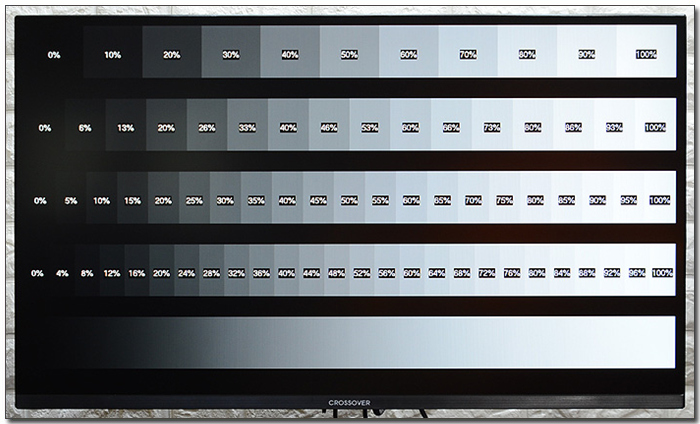
Task: Click the 4% gray patch
Action: [62, 270]
